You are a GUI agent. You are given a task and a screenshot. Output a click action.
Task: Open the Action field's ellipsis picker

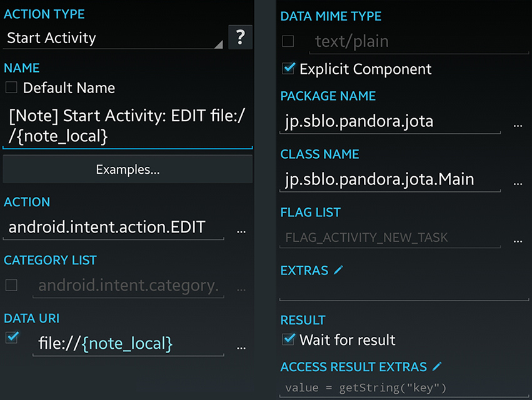[241, 232]
